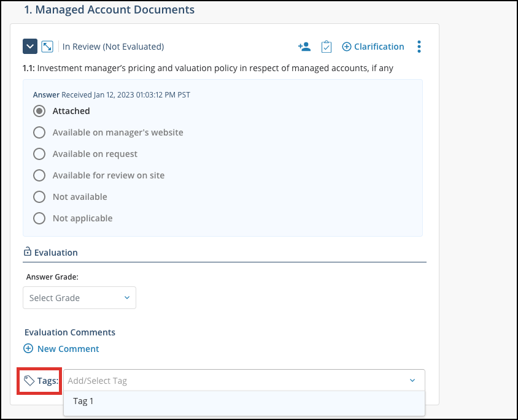Open the three-dot more options menu

click(419, 47)
